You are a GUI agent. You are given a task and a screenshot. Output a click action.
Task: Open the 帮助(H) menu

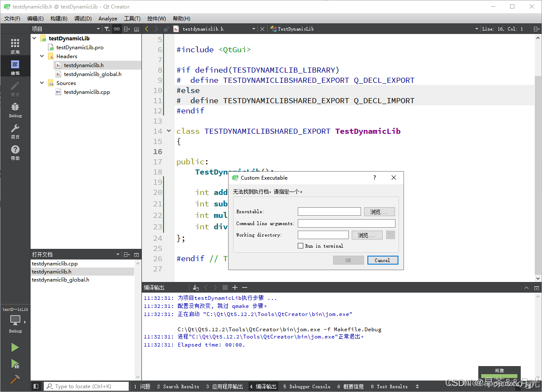click(181, 18)
